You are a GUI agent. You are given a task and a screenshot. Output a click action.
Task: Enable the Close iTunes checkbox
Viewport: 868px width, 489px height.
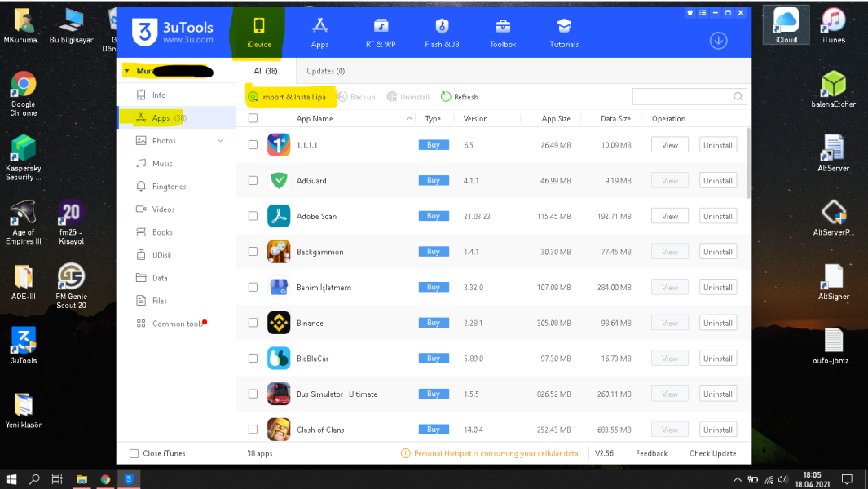coord(134,453)
